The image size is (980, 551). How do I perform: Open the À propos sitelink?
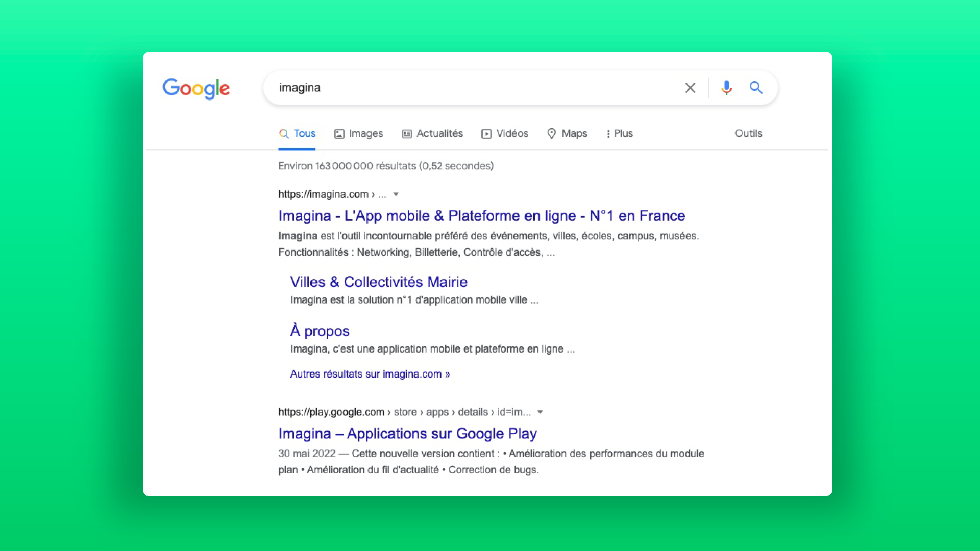[320, 331]
